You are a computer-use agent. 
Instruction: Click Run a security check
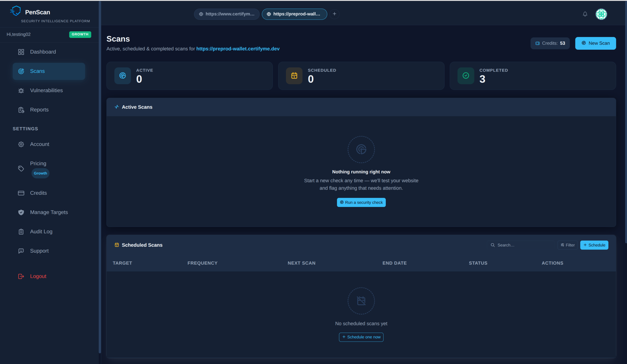(361, 203)
